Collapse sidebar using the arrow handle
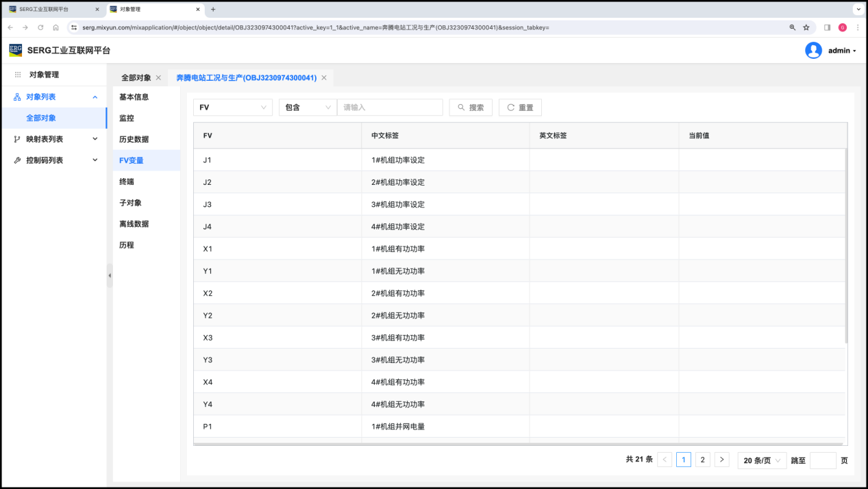The image size is (868, 489). [x=110, y=275]
